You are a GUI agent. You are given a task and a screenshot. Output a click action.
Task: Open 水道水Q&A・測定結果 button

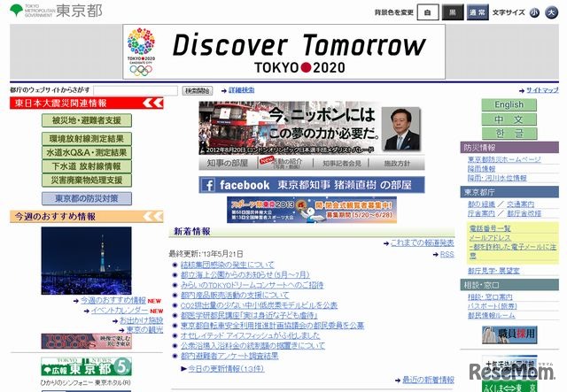point(87,152)
